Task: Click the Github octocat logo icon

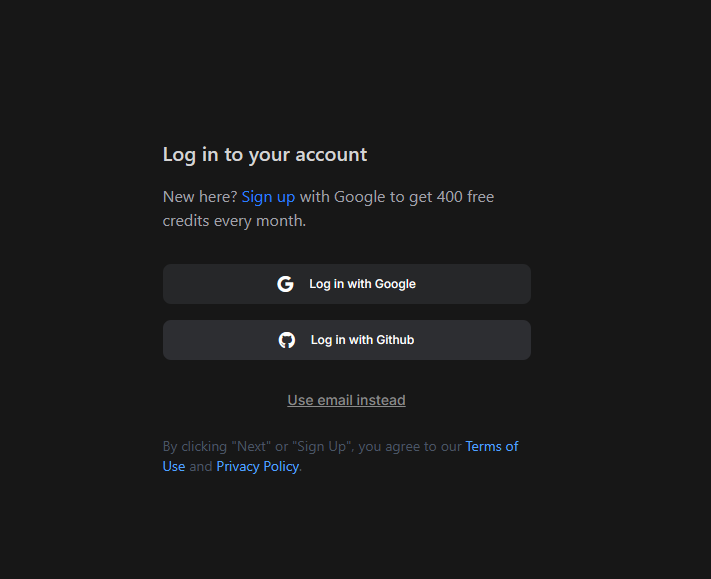Action: pyautogui.click(x=287, y=340)
